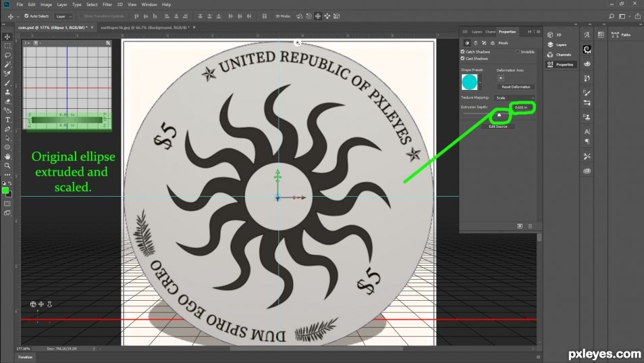The height and width of the screenshot is (363, 644).
Task: Close the coin.psd document tab
Action: click(92, 28)
